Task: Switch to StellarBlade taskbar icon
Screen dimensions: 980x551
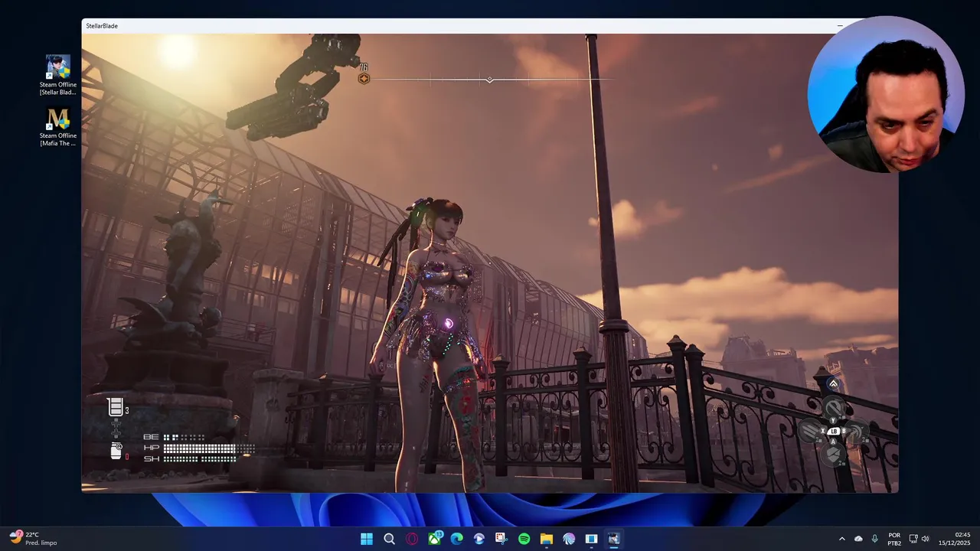Action: [x=613, y=539]
